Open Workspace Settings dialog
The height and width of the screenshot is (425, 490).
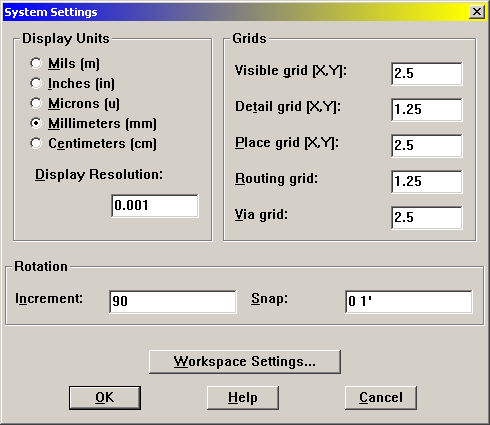pos(245,362)
